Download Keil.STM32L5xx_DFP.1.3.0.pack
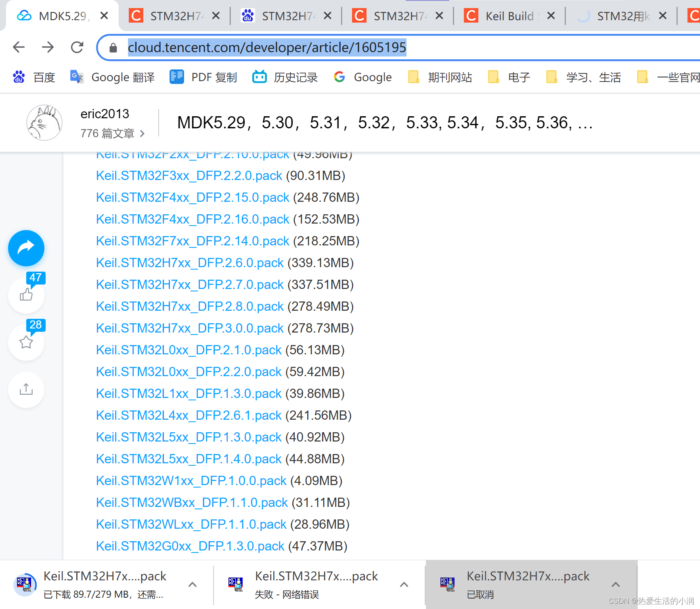The image size is (700, 609). pos(189,437)
